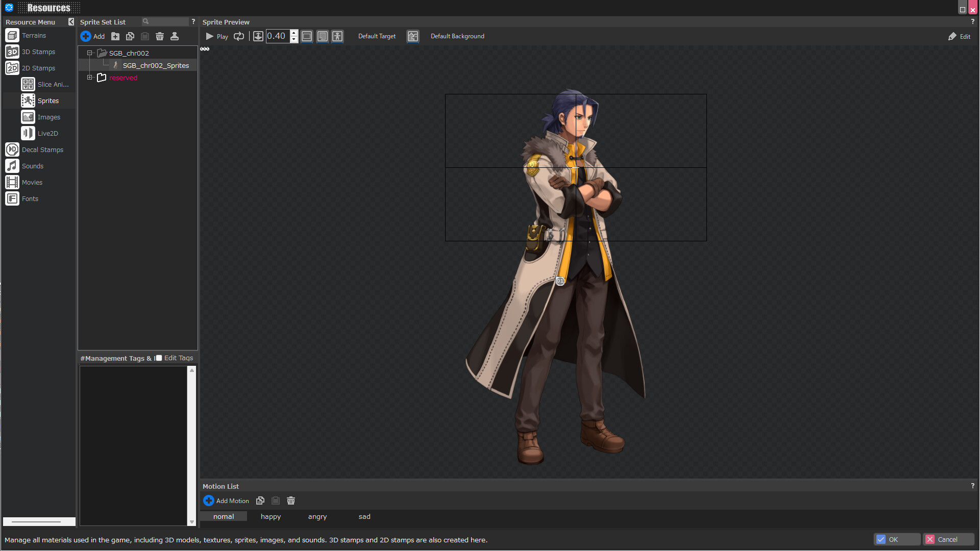Enable the Edit Tags checkbox
The image size is (980, 551).
coord(159,358)
